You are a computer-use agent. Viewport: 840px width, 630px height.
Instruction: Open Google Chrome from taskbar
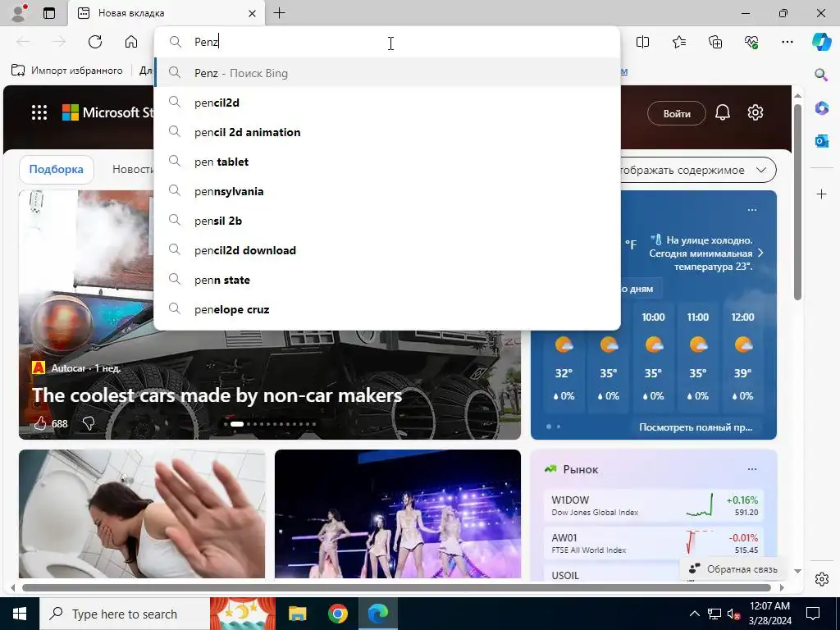pos(337,614)
